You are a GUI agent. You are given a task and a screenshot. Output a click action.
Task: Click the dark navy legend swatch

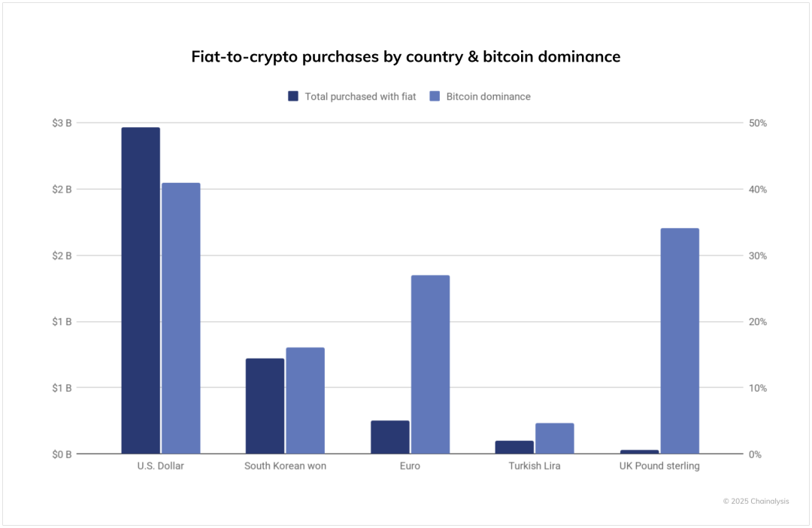[x=293, y=96]
